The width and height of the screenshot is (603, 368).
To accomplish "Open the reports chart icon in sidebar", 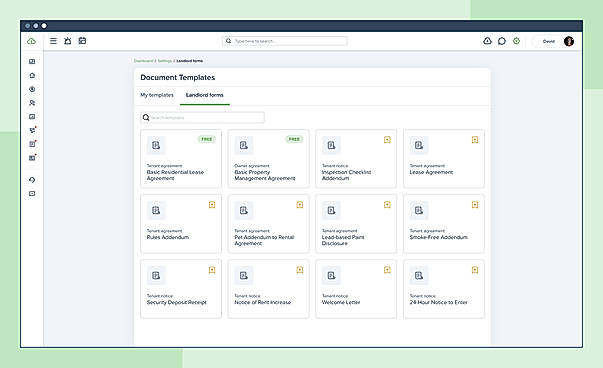I will point(32,117).
